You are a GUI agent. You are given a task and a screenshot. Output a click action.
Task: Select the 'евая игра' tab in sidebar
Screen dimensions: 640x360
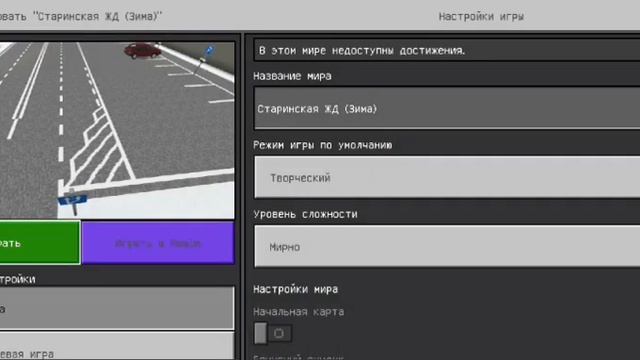click(117, 346)
